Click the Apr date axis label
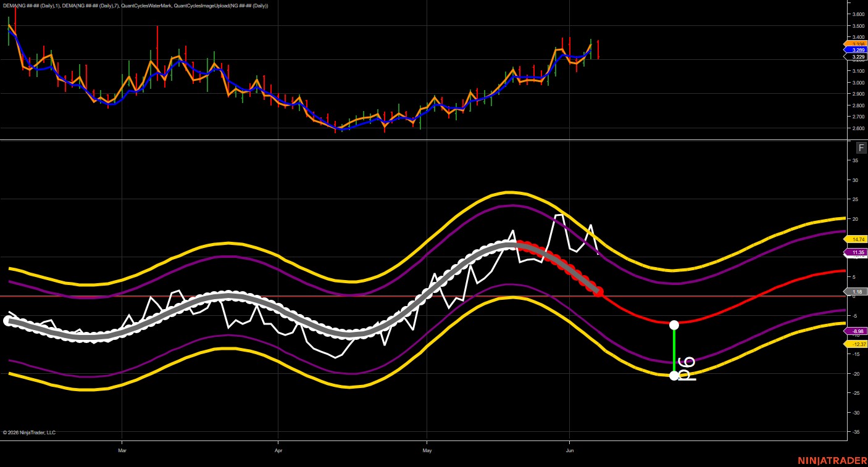Viewport: 868px width, 467px height. (278, 451)
